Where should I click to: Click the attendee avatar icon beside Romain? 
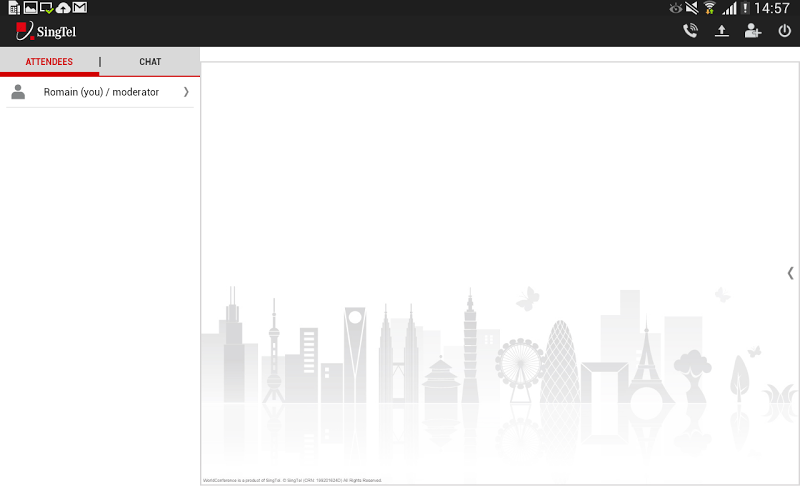point(18,92)
